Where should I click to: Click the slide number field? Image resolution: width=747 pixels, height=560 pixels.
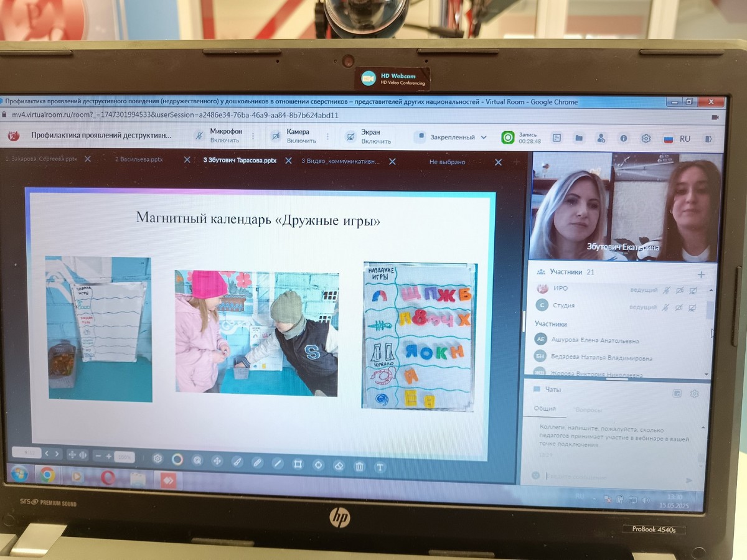click(27, 453)
